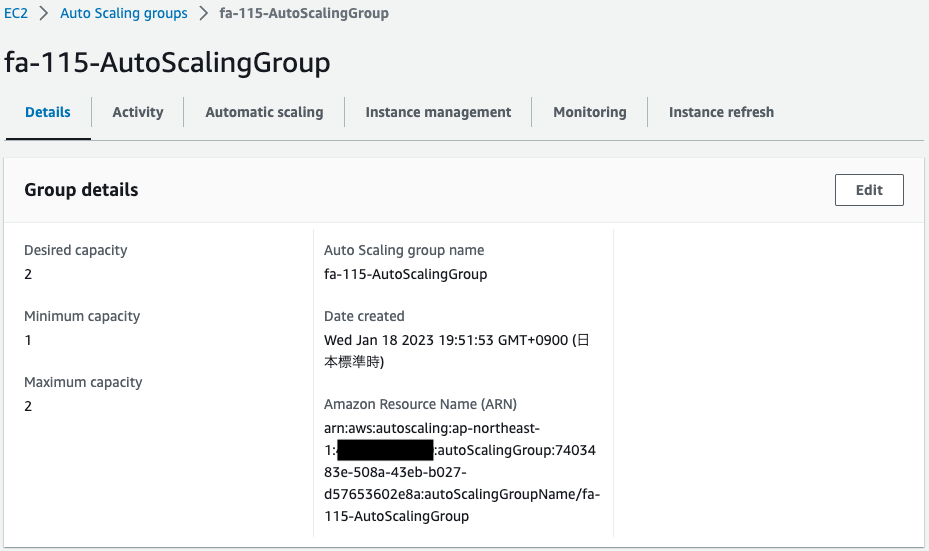
Task: Select the Auto Scaling group name label
Action: click(404, 250)
